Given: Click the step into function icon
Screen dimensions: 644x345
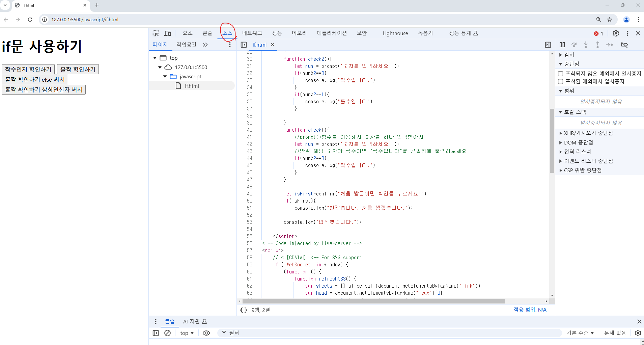Looking at the screenshot, I should [x=586, y=45].
